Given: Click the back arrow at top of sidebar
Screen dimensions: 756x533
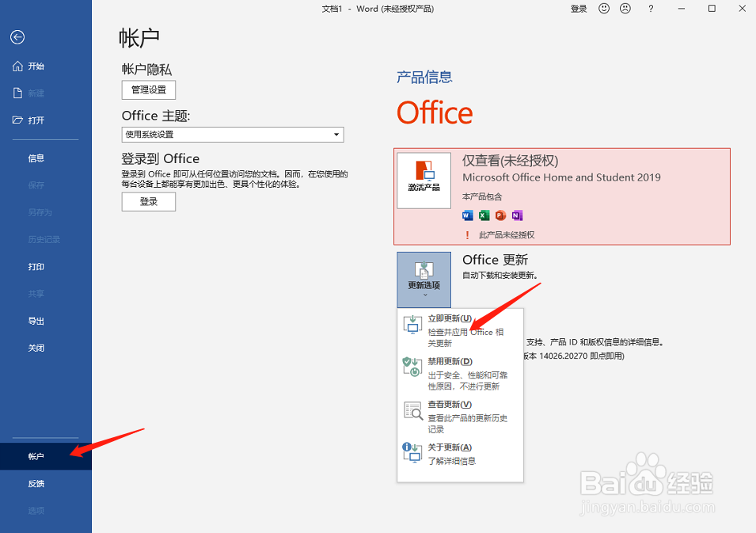Looking at the screenshot, I should 17,37.
